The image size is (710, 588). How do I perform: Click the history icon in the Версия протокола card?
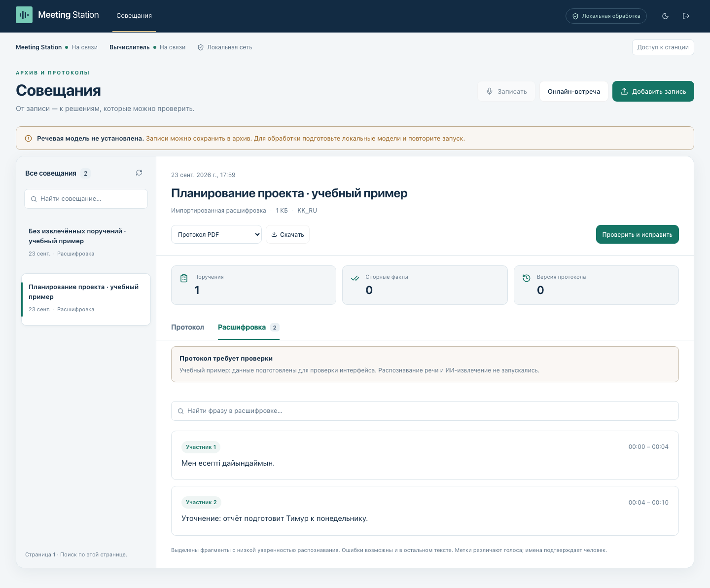527,278
